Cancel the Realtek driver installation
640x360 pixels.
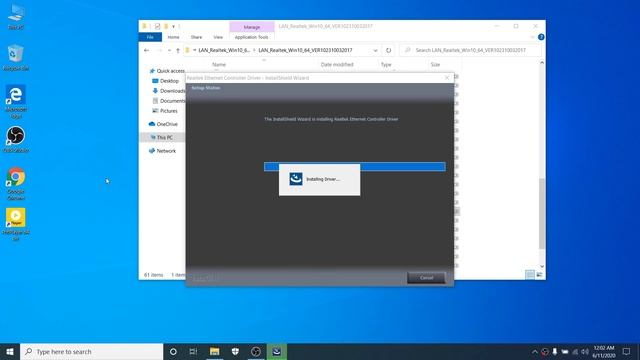(x=426, y=278)
